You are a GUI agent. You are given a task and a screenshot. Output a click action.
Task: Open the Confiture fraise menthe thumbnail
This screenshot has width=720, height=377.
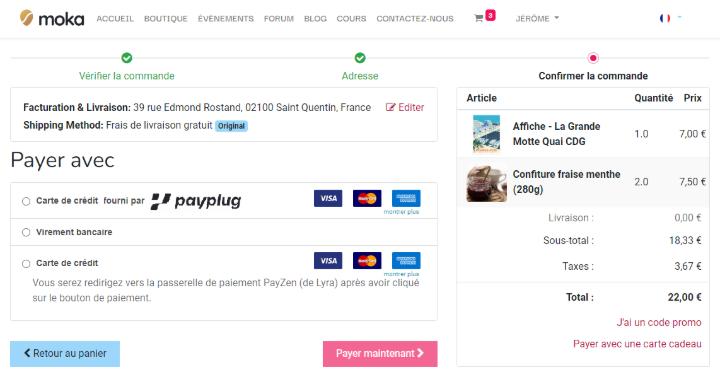coord(487,184)
